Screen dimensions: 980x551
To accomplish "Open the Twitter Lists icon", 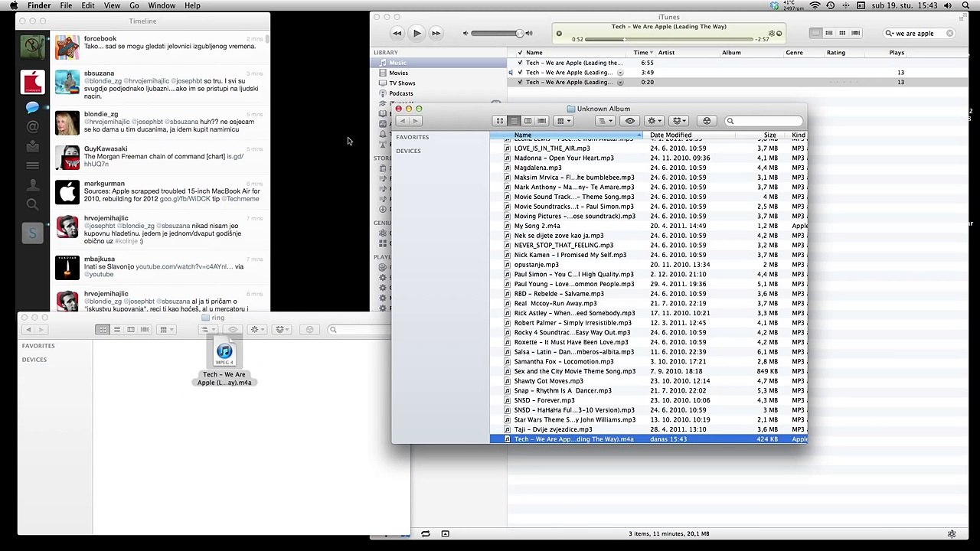I will (x=32, y=165).
